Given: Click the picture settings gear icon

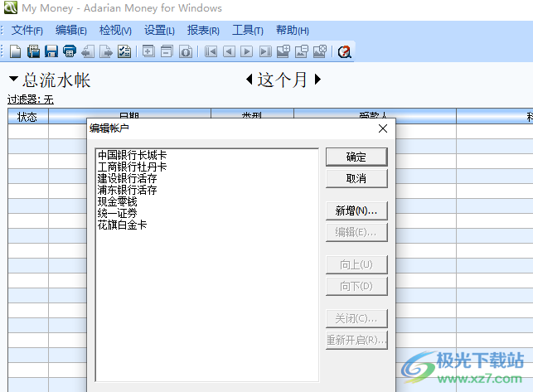Looking at the screenshot, I should click(320, 51).
